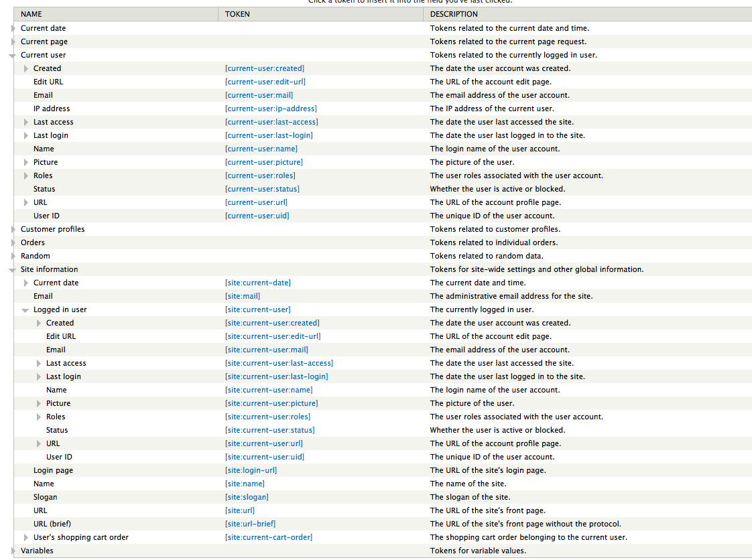Screen dimensions: 752x560
Task: Insert the [current-user:url] token
Action: click(257, 203)
